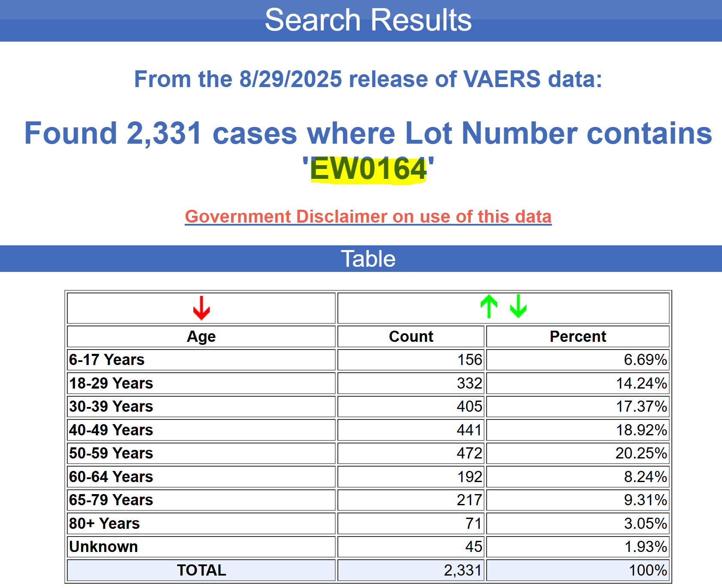Select the '50-59 Years' row label
Image resolution: width=722 pixels, height=588 pixels.
coord(111,453)
